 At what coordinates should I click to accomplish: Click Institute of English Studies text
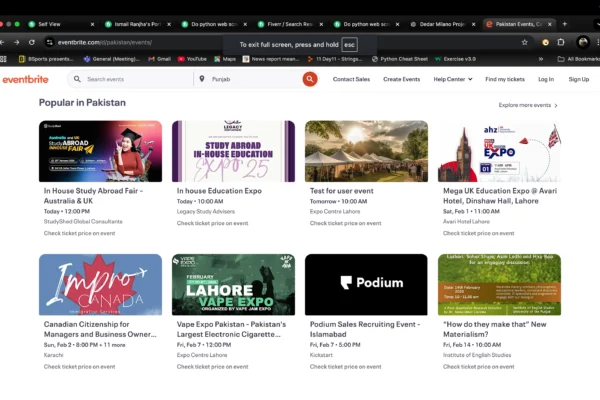477,355
